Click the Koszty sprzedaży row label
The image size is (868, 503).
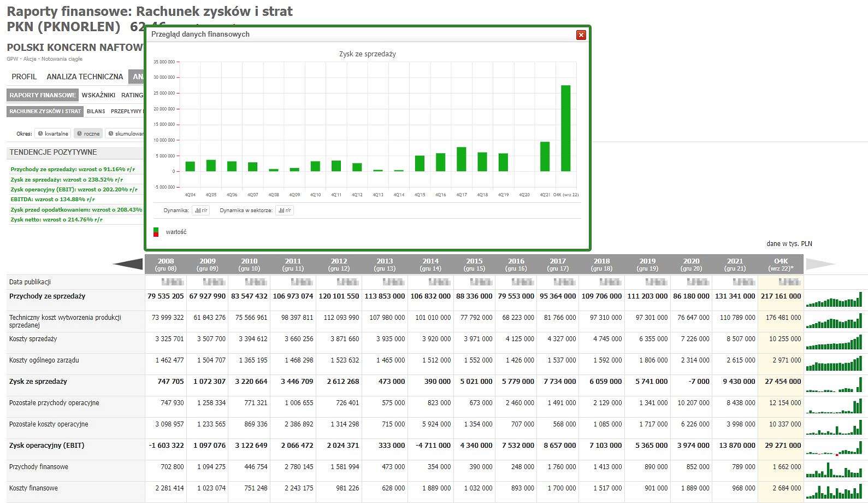(x=33, y=339)
